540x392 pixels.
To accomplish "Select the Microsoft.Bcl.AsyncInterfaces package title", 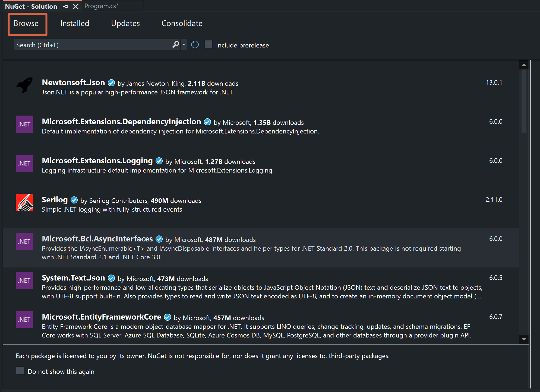I will [x=97, y=239].
